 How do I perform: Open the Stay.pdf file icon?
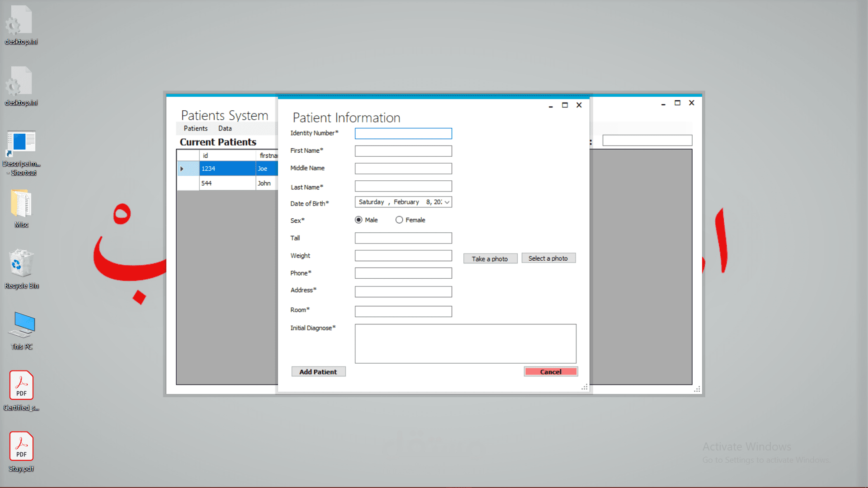click(21, 446)
